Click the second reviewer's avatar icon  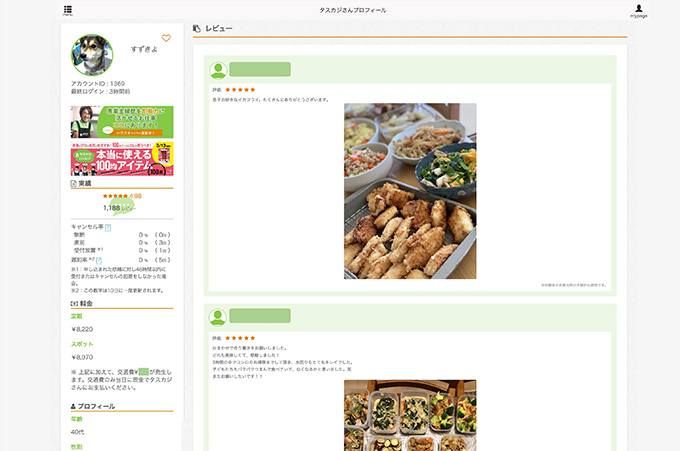217,317
